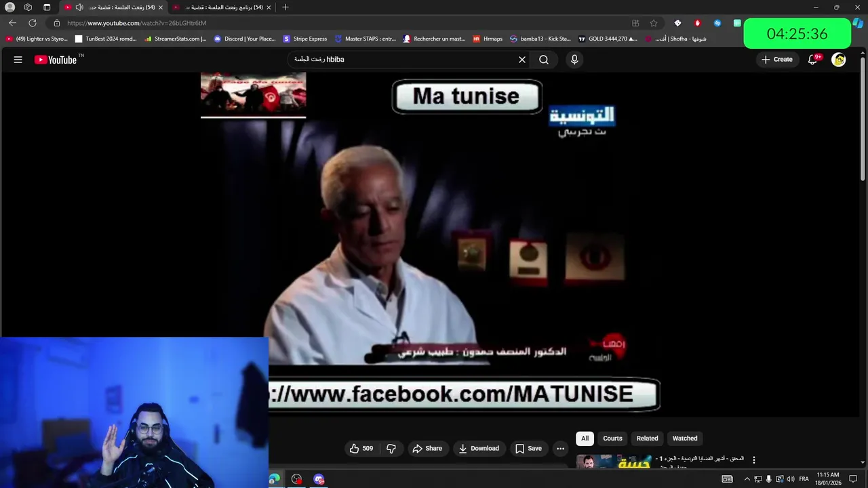868x488 pixels.
Task: Open the GOLD 3444,270 bookmark
Action: pos(608,39)
